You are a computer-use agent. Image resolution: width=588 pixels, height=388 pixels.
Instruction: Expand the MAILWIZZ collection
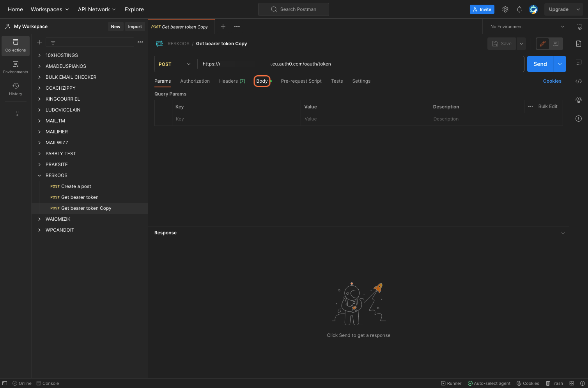39,143
